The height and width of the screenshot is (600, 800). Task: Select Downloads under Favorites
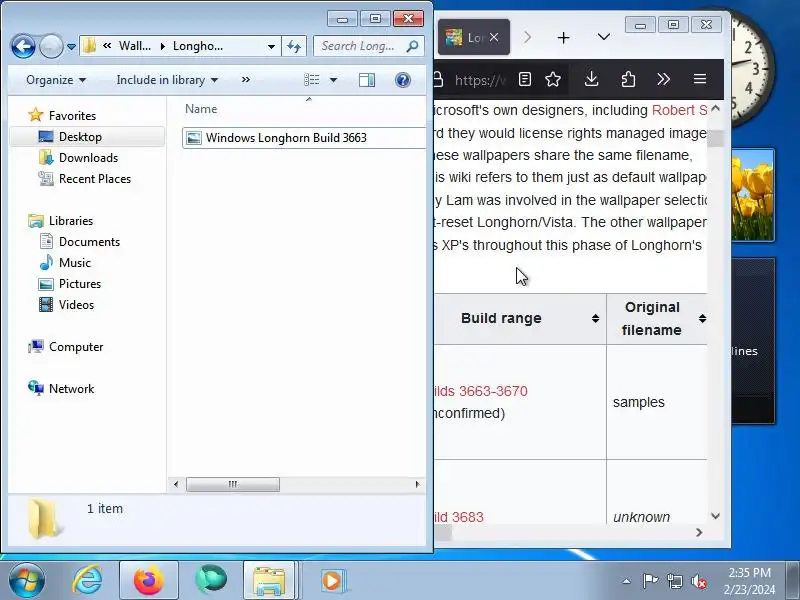pos(88,158)
